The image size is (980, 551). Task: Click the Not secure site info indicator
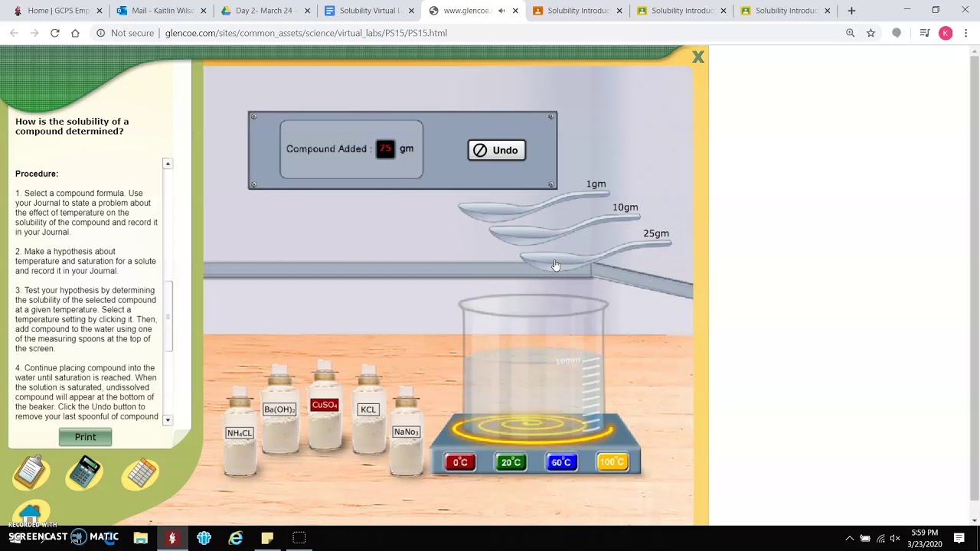coord(125,33)
